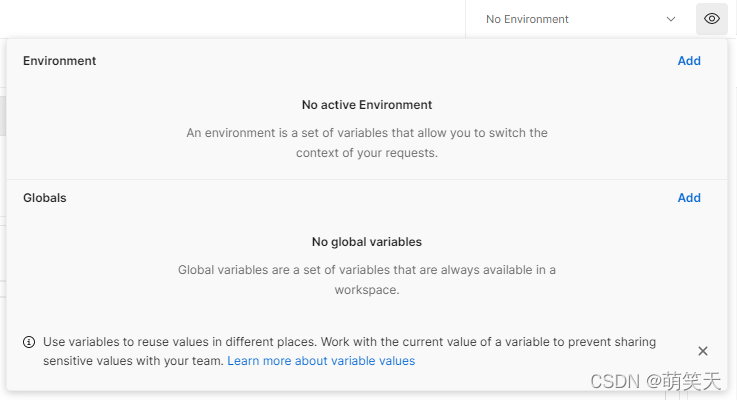
Task: Open the No Environment dropdown
Action: pyautogui.click(x=575, y=19)
